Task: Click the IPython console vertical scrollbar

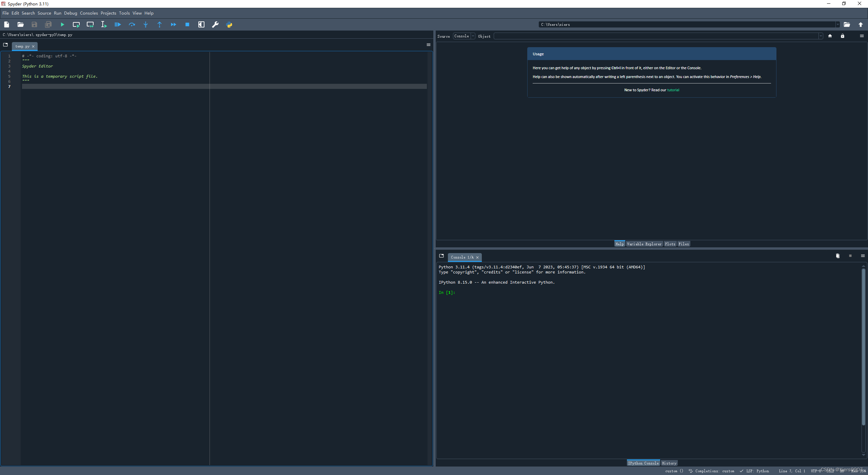Action: 863,346
